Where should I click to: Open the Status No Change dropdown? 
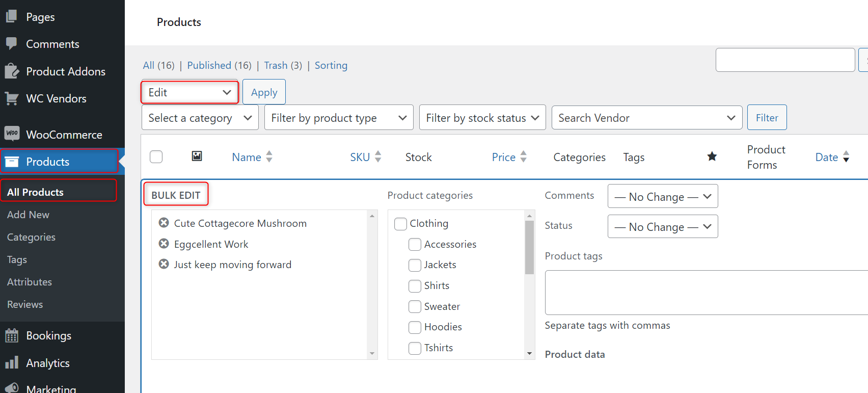pos(662,226)
